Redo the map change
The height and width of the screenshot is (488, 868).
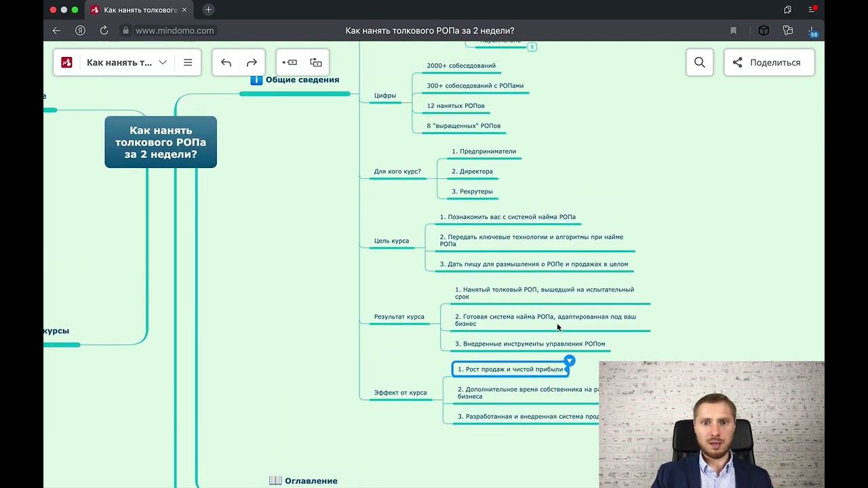click(252, 62)
